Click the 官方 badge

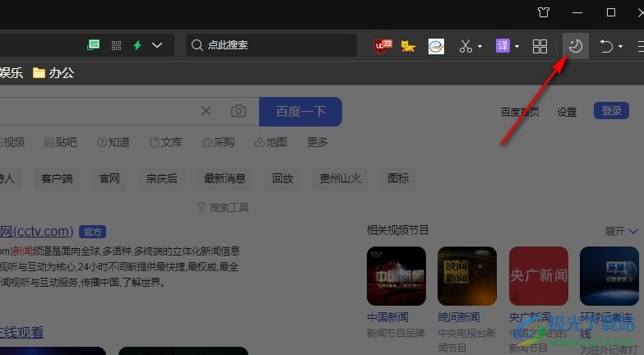point(92,232)
